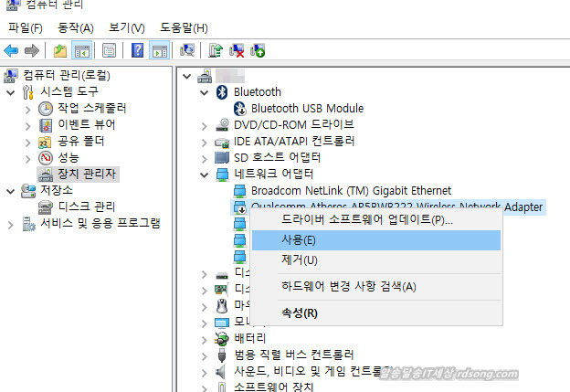
Task: Click the update driver software toolbar icon
Action: tap(216, 50)
